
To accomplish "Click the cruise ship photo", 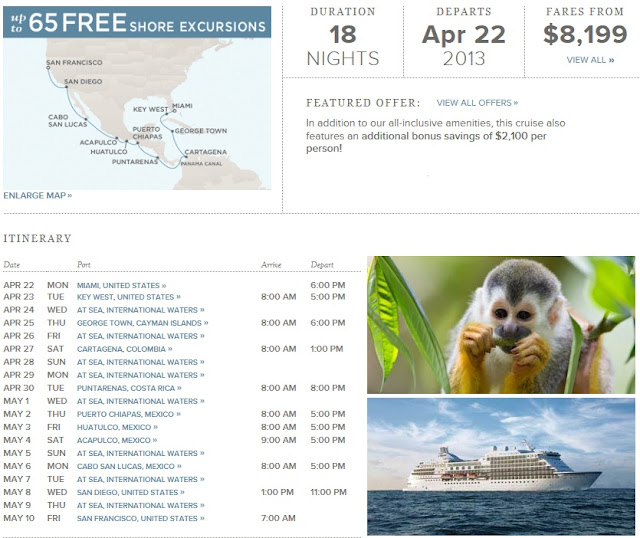I will (500, 466).
